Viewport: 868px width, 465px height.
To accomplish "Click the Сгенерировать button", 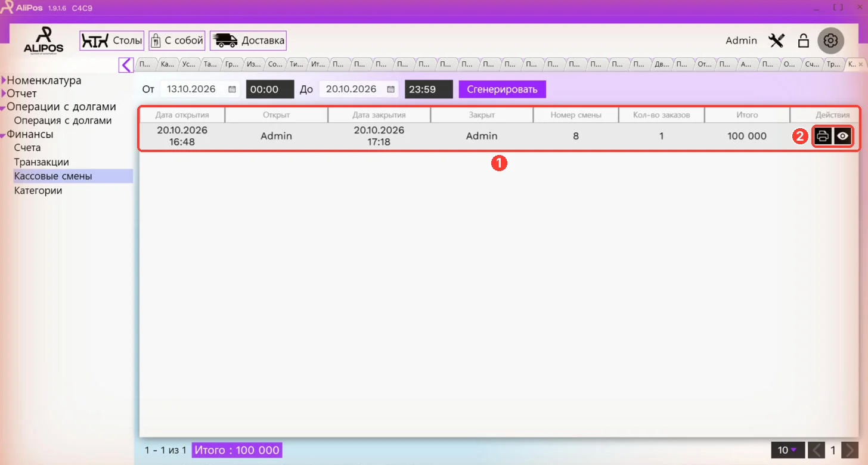I will [x=502, y=89].
